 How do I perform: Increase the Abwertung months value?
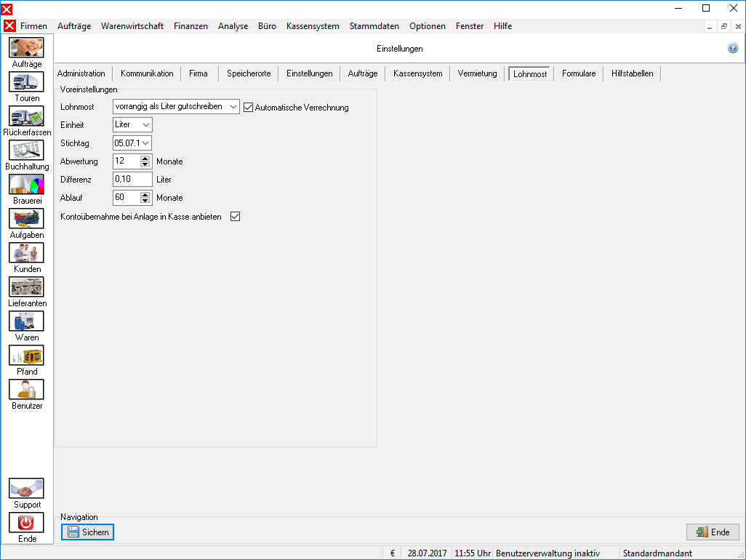(x=145, y=158)
